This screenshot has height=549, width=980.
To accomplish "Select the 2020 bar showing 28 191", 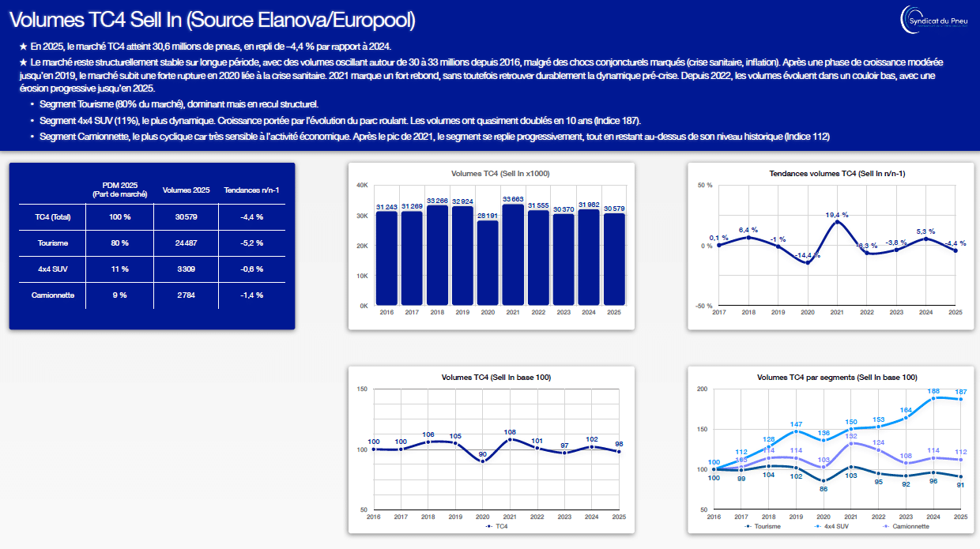I will click(488, 263).
